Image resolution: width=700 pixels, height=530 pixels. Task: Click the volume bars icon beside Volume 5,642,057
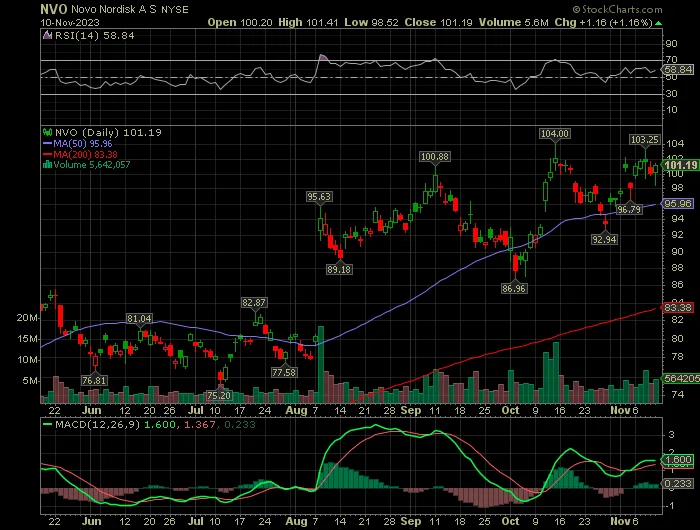[47, 165]
